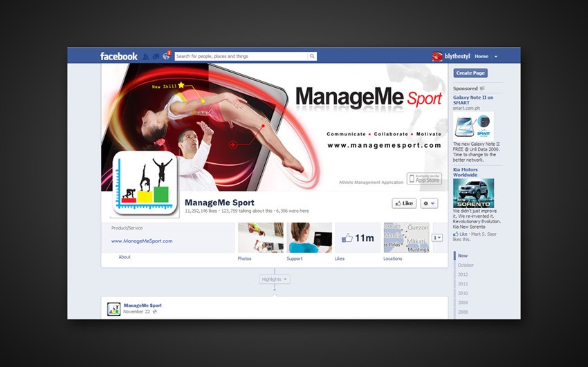Click the Facebook logo in header

[x=119, y=57]
